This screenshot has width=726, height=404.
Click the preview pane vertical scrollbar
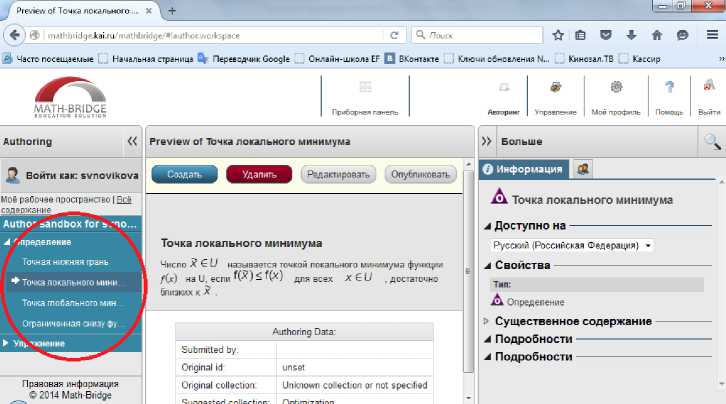click(x=468, y=271)
